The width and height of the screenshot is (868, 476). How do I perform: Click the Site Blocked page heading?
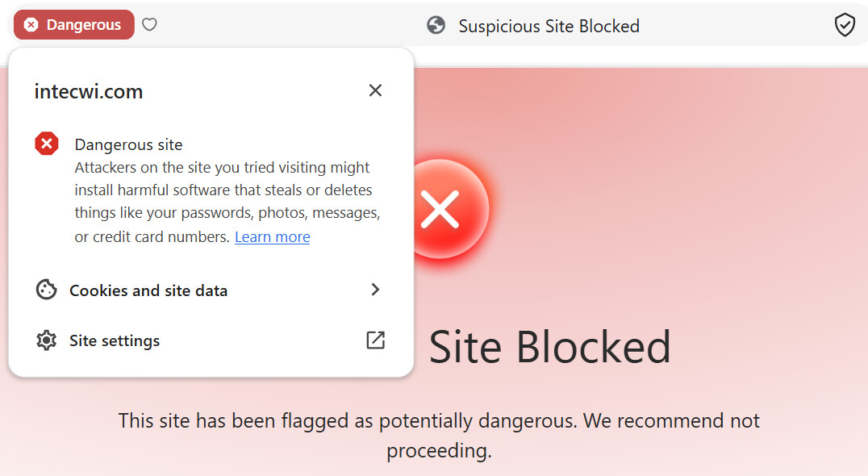(549, 347)
